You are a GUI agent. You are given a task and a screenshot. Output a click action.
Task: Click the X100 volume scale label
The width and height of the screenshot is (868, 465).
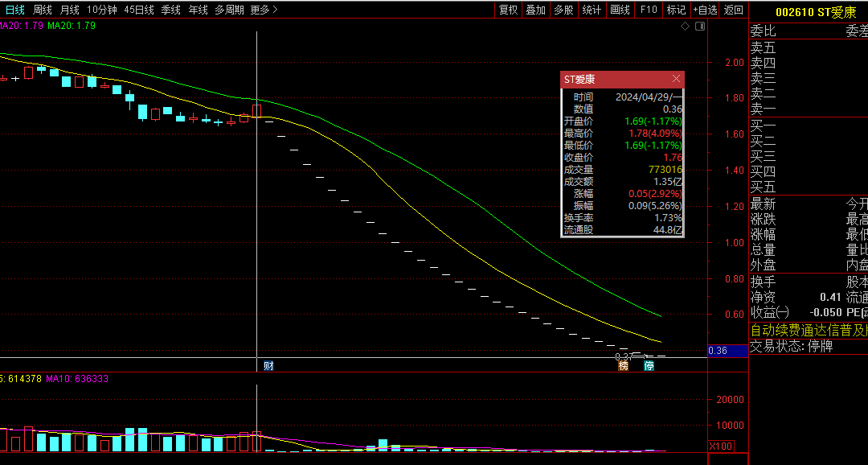click(x=720, y=446)
